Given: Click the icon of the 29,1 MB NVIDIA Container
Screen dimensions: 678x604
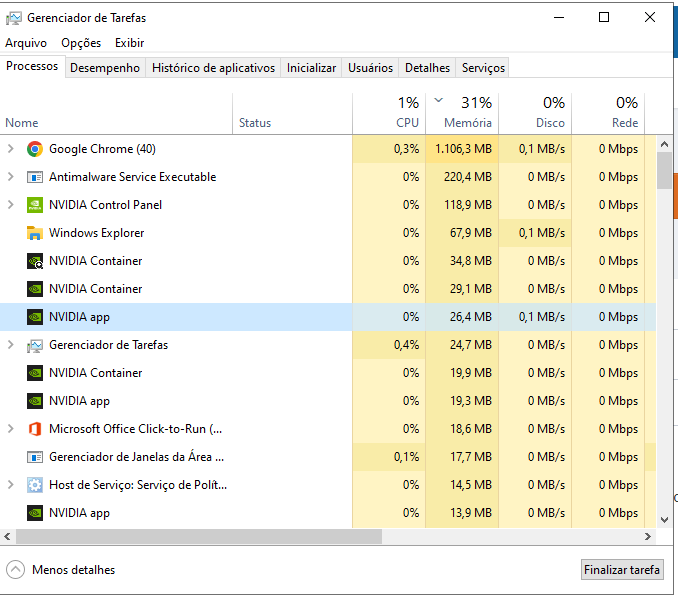Looking at the screenshot, I should [x=35, y=289].
